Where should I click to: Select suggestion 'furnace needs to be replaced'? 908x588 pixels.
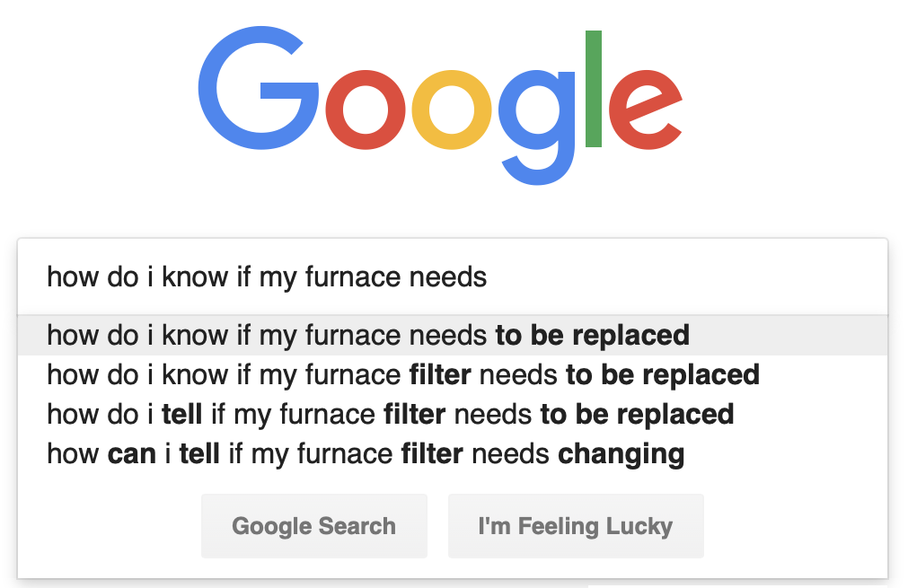(453, 336)
